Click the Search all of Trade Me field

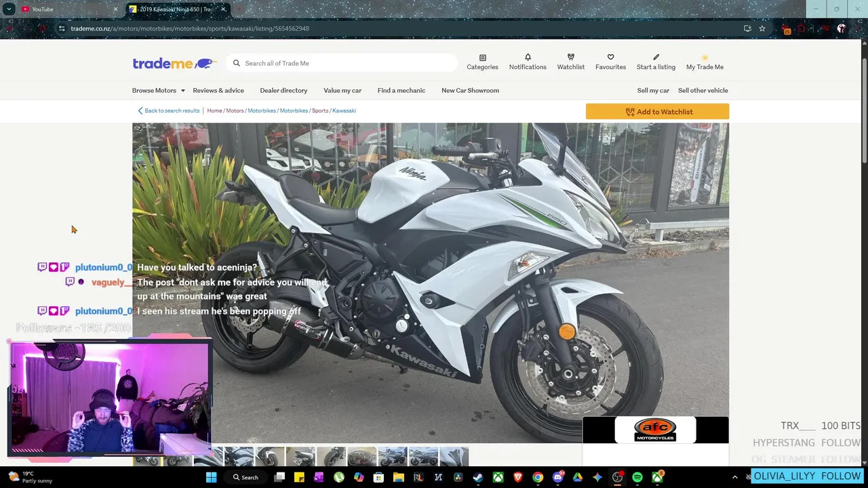pyautogui.click(x=342, y=63)
